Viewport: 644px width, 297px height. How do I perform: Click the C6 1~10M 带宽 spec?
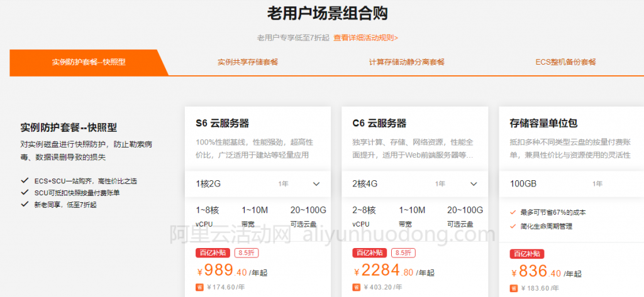[412, 217]
